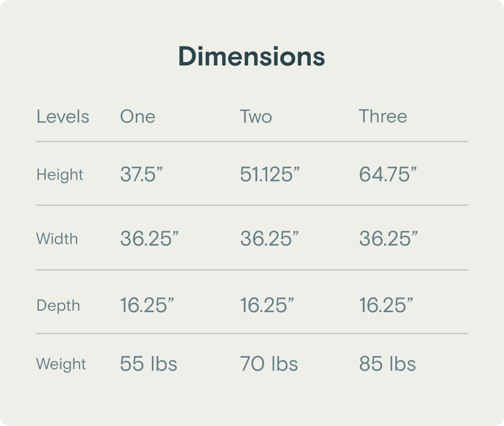Click the Levels column header
Image resolution: width=504 pixels, height=426 pixels.
63,117
